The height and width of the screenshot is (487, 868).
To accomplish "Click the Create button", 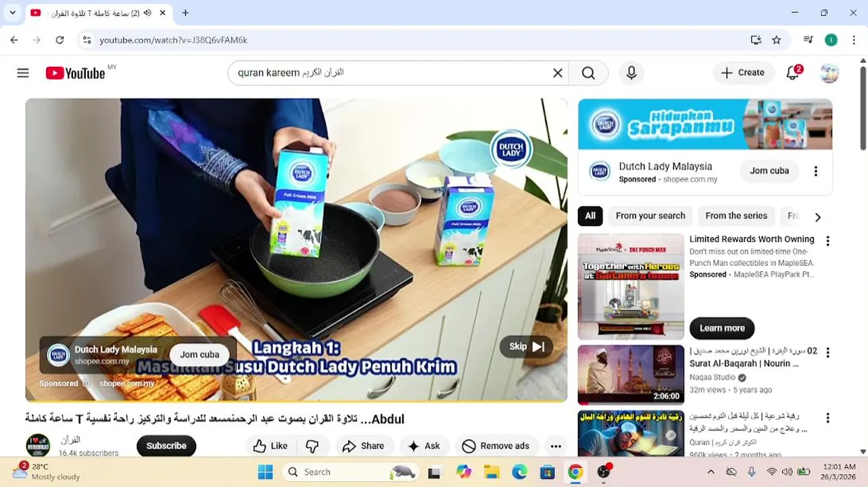I will click(742, 73).
